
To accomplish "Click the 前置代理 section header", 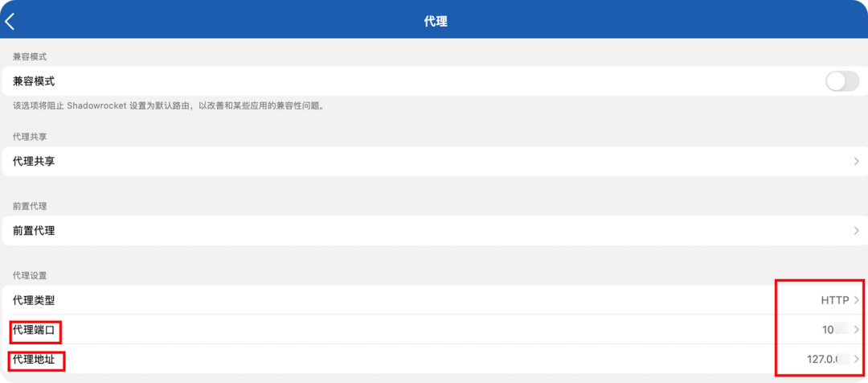I will point(30,206).
